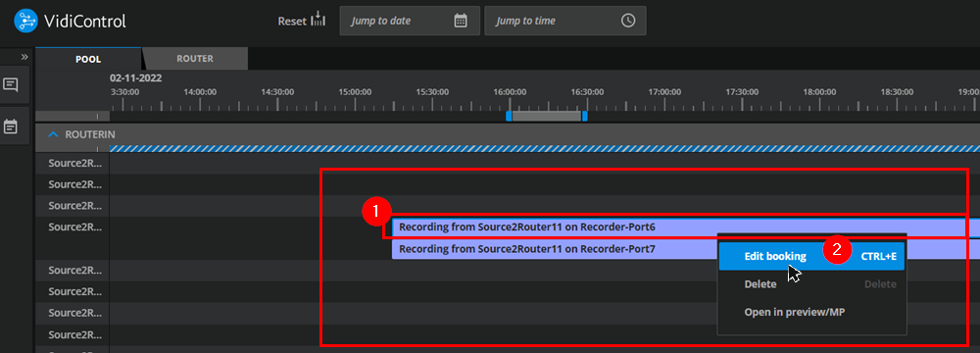This screenshot has height=353, width=980.
Task: Collapse the ROUTERIN group
Action: 54,134
